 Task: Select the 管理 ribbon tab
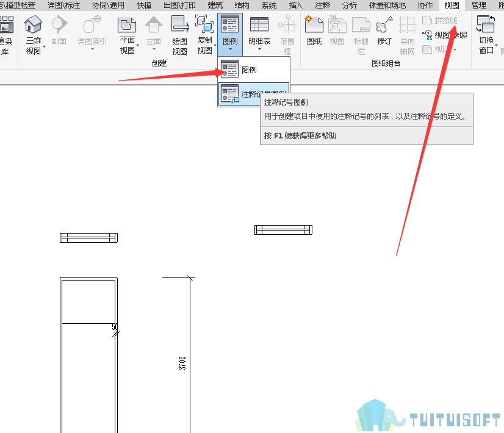click(478, 5)
